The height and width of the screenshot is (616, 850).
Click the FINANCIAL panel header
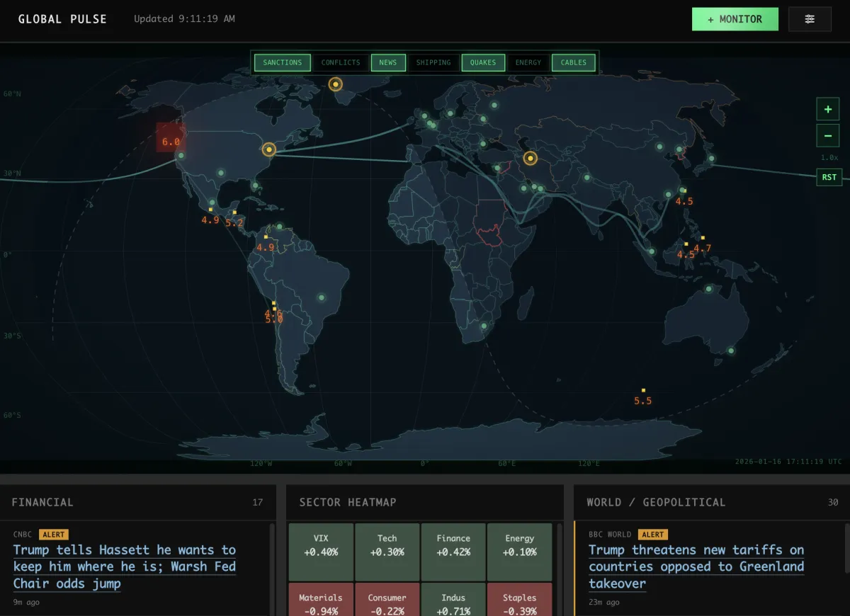pos(137,502)
